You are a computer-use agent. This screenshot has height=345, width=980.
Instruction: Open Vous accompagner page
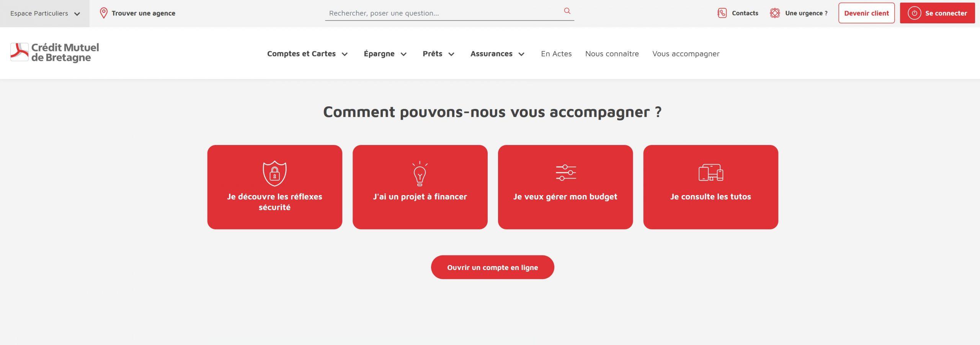(x=686, y=54)
